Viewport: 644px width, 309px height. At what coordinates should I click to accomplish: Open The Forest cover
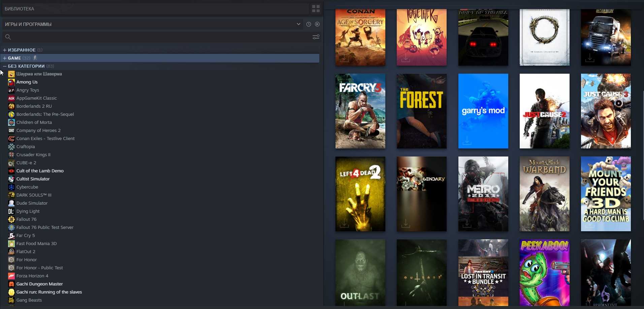422,111
